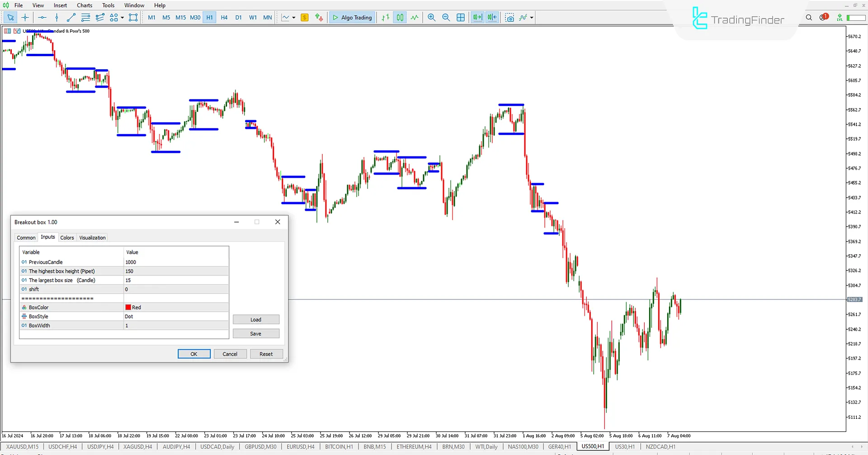
Task: Select the horizontal line drawing tool
Action: pyautogui.click(x=42, y=18)
